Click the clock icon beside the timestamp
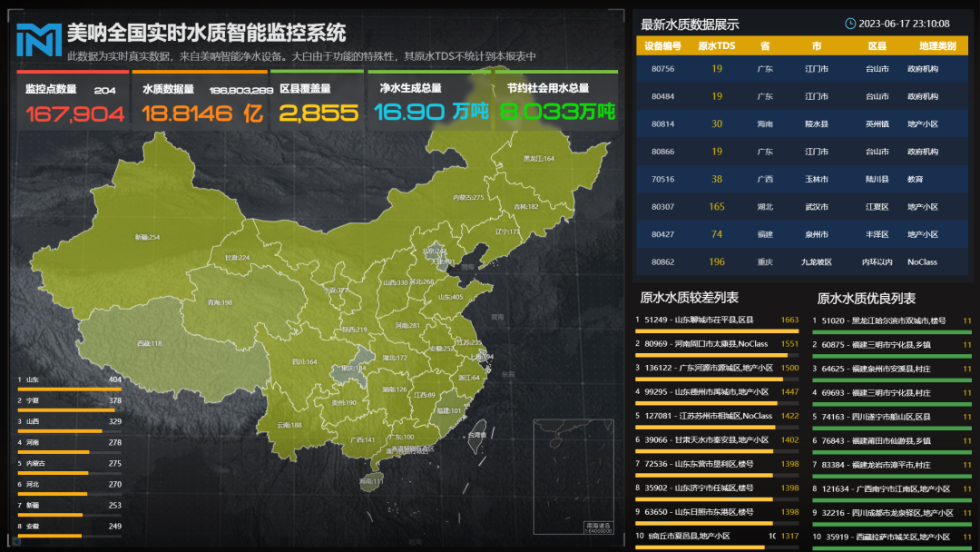Screen dimensions: 980x552 850,24
